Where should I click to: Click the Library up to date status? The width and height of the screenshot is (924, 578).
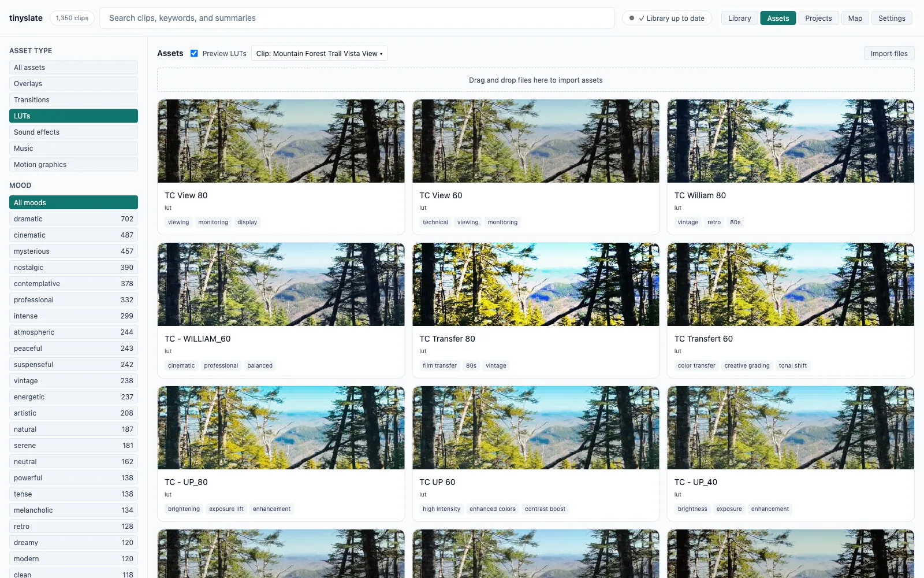click(x=667, y=18)
